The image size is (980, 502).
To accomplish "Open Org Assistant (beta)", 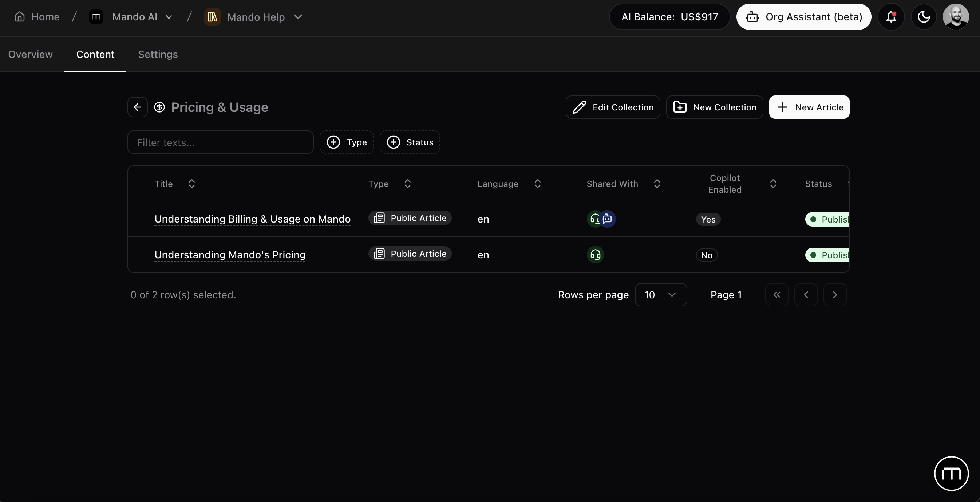I will click(803, 17).
